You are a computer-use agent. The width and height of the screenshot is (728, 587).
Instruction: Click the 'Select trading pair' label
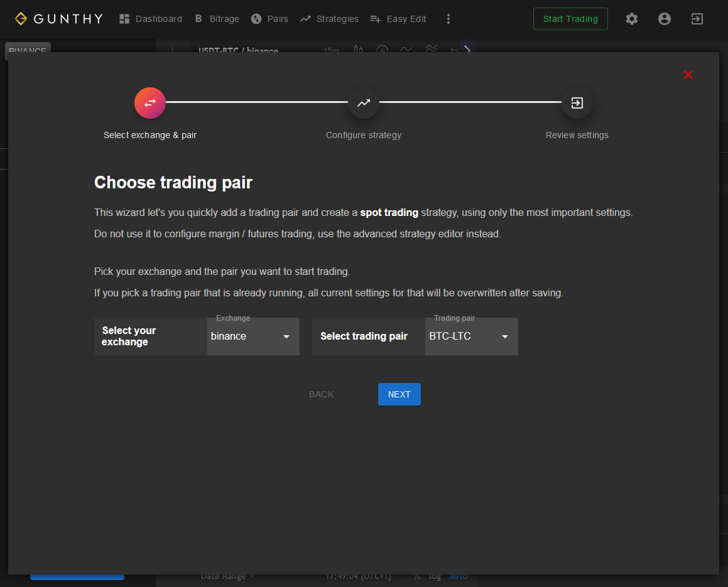[364, 337]
